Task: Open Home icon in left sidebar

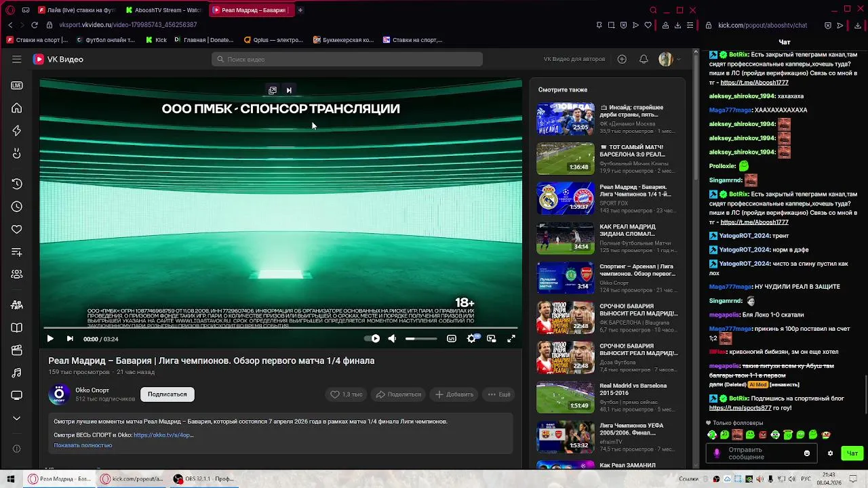Action: (17, 108)
